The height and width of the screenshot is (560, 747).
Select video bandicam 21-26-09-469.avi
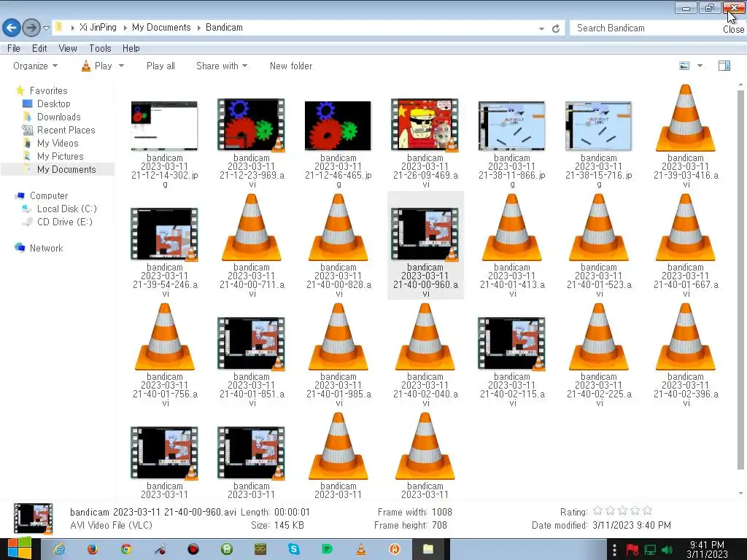(x=425, y=125)
